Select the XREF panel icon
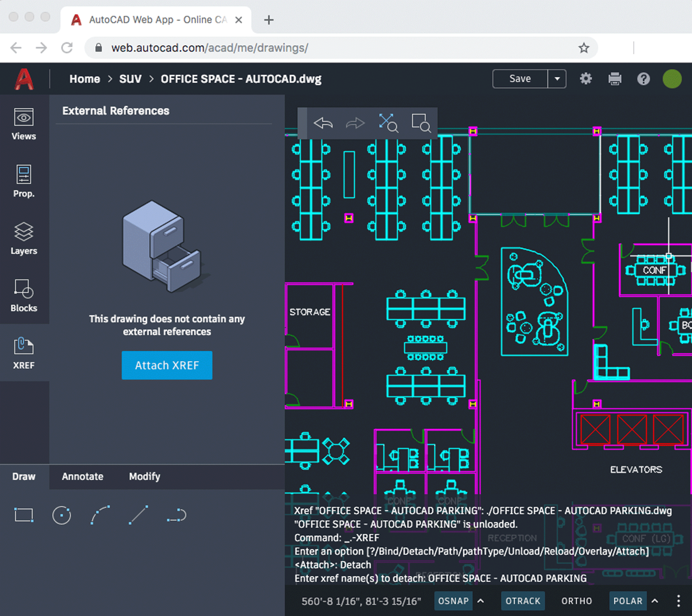Screen dimensions: 692x616 [x=24, y=353]
